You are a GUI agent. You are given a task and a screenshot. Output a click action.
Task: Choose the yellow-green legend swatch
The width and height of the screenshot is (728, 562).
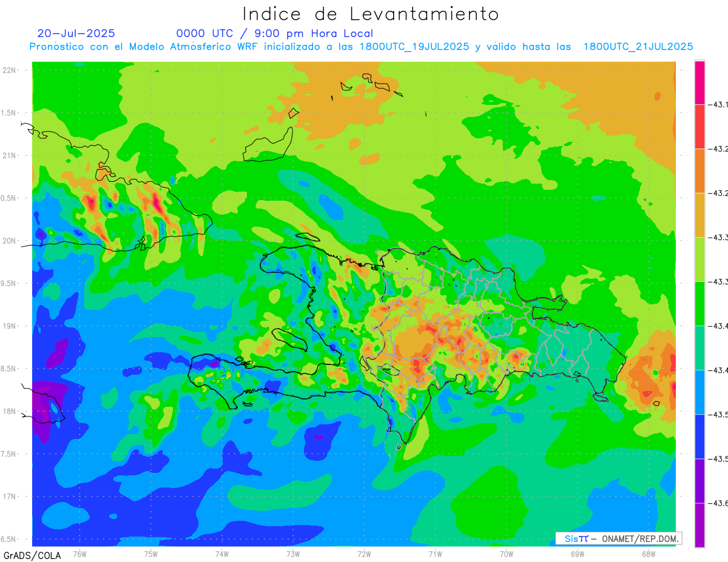[699, 259]
